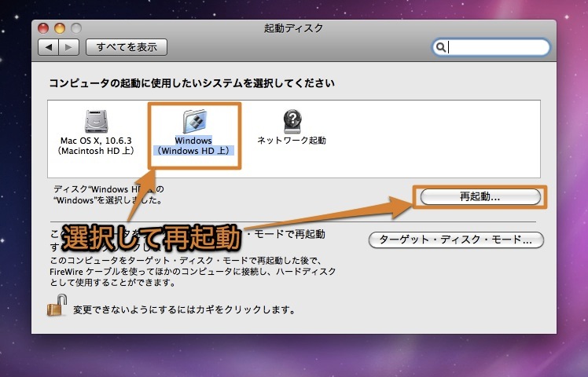Minimize the window with the yellow button
Image resolution: width=588 pixels, height=377 pixels.
point(60,28)
